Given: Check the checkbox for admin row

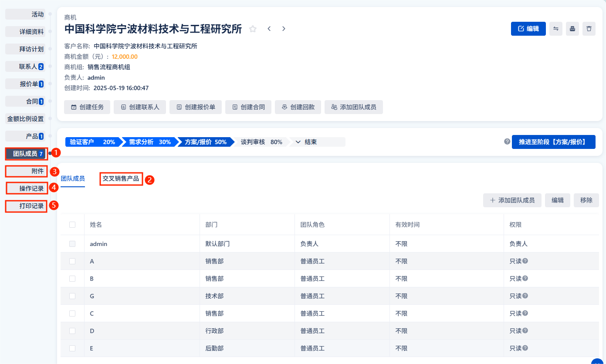Looking at the screenshot, I should 72,244.
